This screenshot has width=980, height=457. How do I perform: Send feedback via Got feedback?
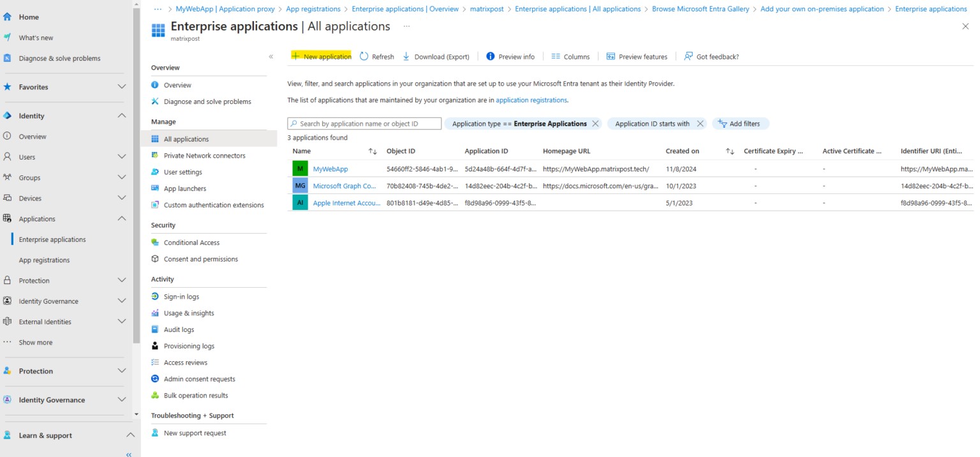click(711, 56)
